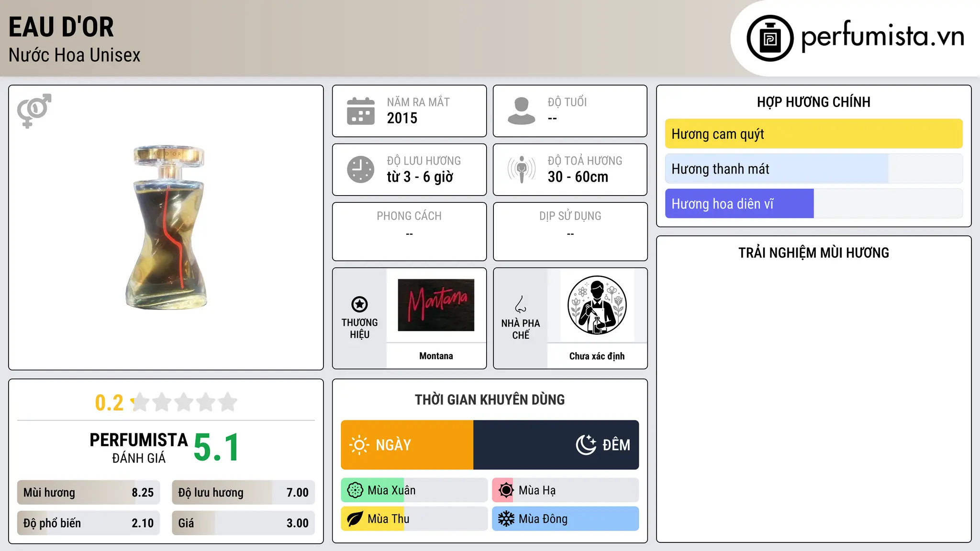980x551 pixels.
Task: Click the Mùi hương score bar
Action: coord(89,493)
